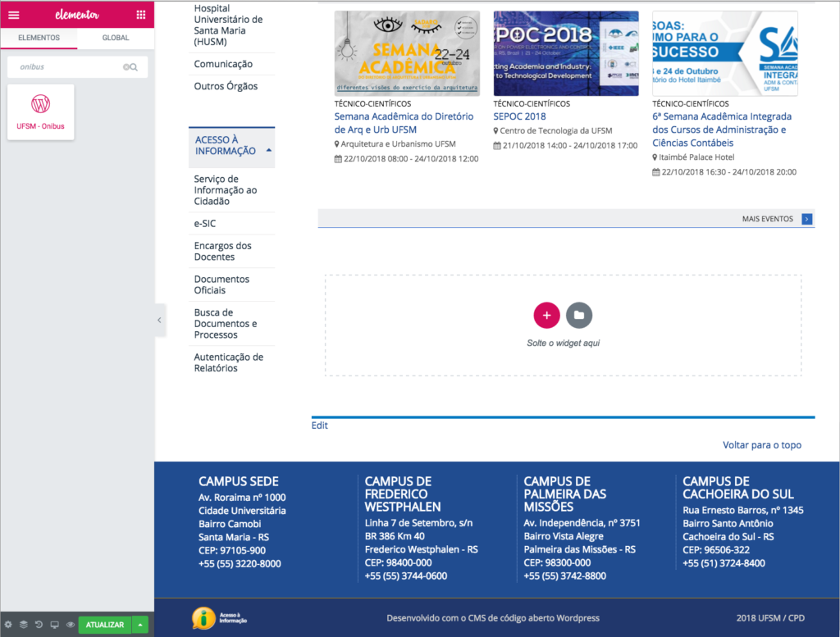840x637 pixels.
Task: Click the add template folder button
Action: click(x=579, y=315)
